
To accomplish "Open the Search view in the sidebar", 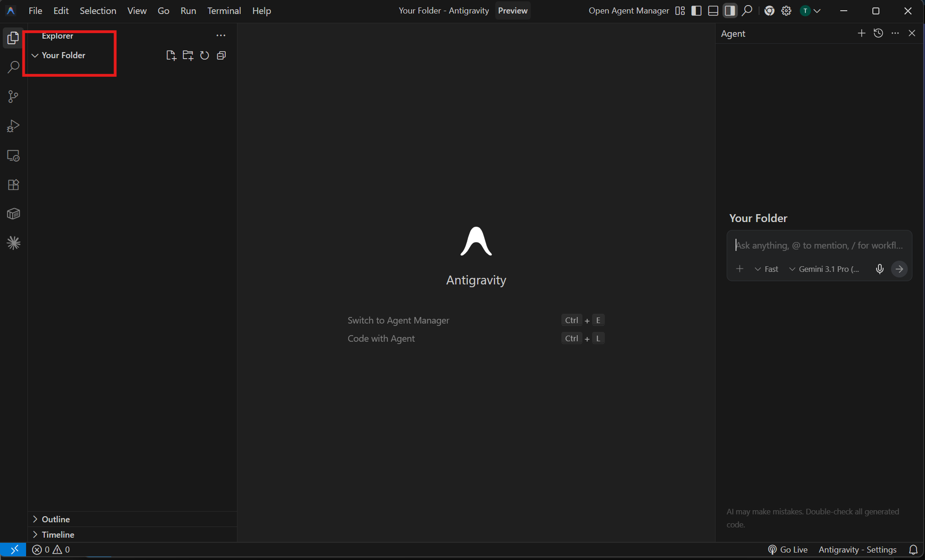I will [x=13, y=67].
